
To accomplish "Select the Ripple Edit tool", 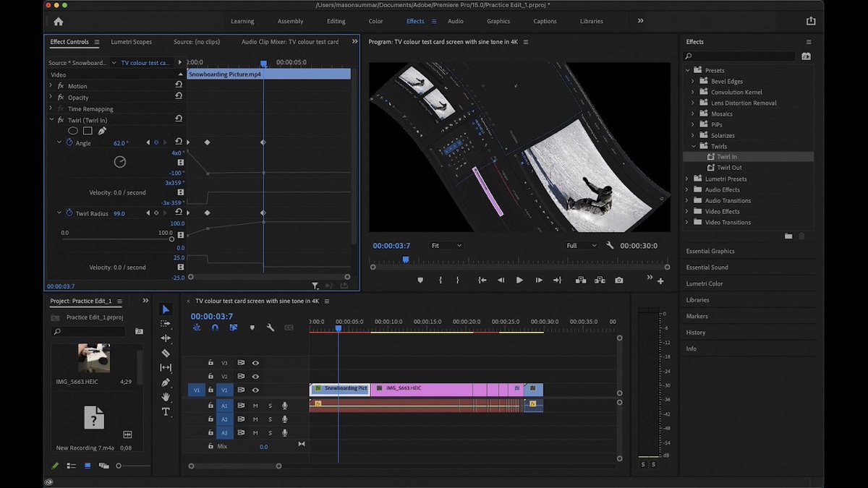I will 166,338.
